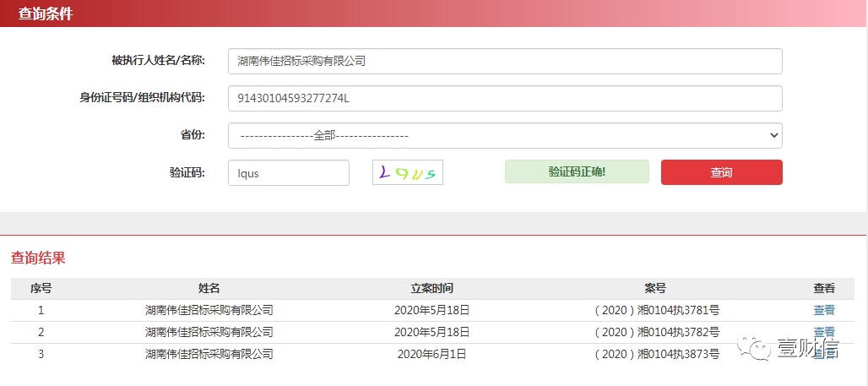Image resolution: width=868 pixels, height=386 pixels.
Task: Click the 姓名 column header
Action: click(209, 289)
